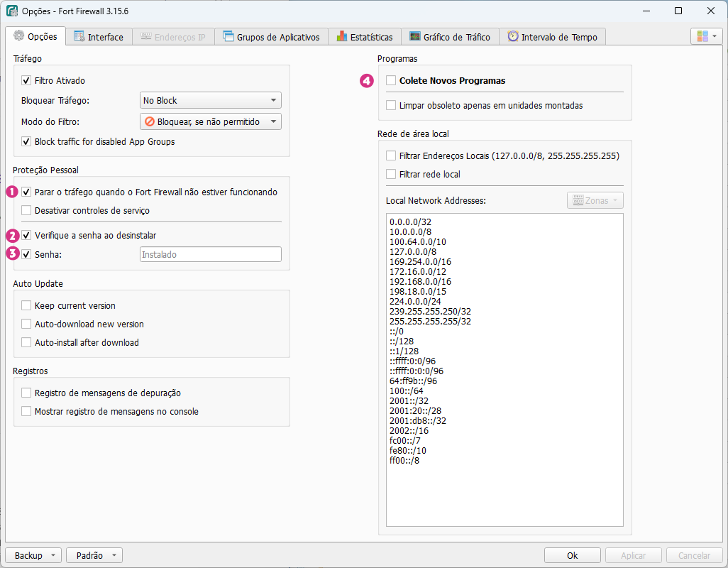Open the Backup dropdown button
Screen dimensions: 728x568
pos(33,555)
